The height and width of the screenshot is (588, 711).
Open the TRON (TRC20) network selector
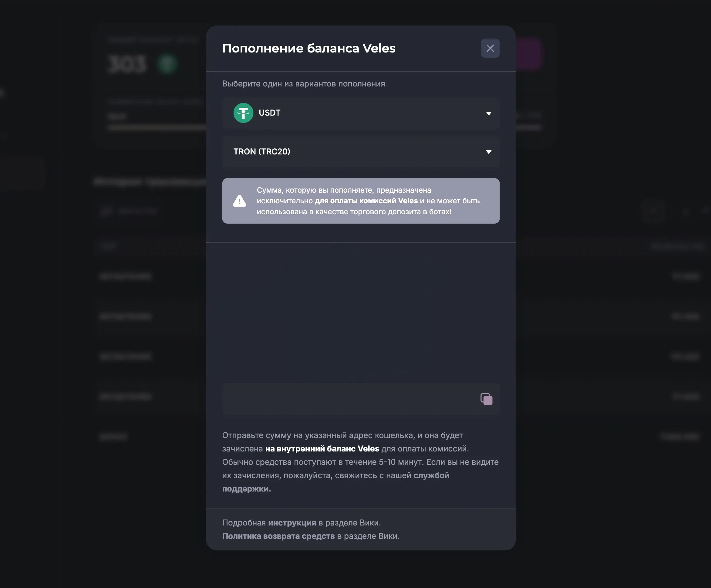[360, 151]
